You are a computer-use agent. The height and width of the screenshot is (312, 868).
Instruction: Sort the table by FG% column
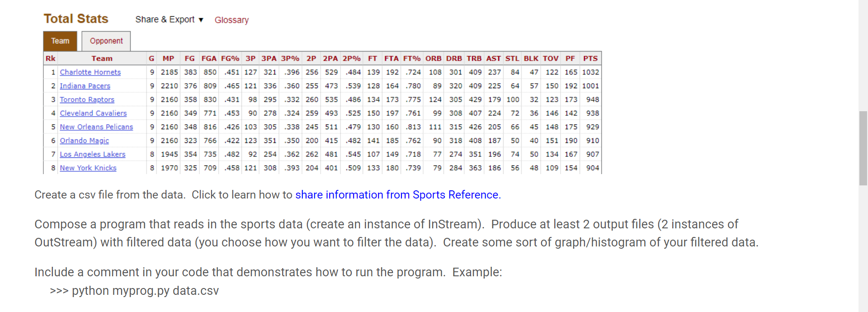[x=231, y=58]
